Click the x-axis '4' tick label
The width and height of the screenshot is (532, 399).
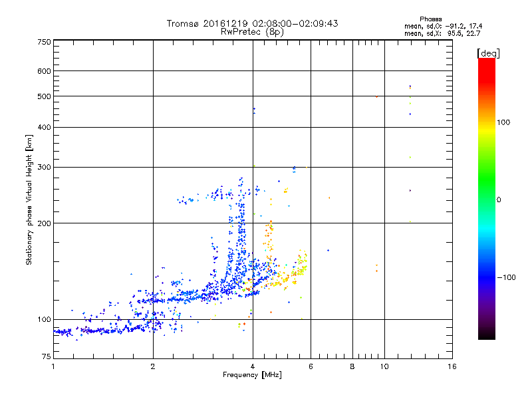253,366
